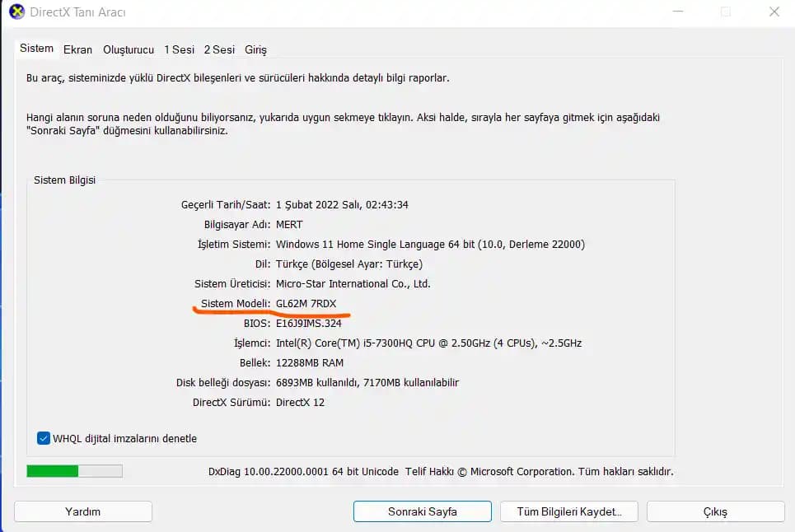
Task: Switch to the Giriş tab
Action: (255, 49)
